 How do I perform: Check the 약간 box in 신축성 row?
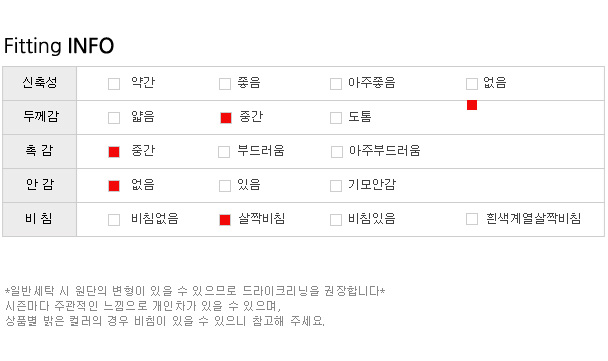coord(114,84)
